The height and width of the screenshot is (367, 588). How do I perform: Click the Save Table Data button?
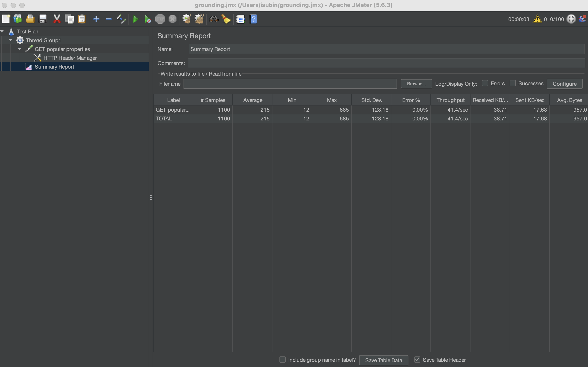(x=383, y=360)
